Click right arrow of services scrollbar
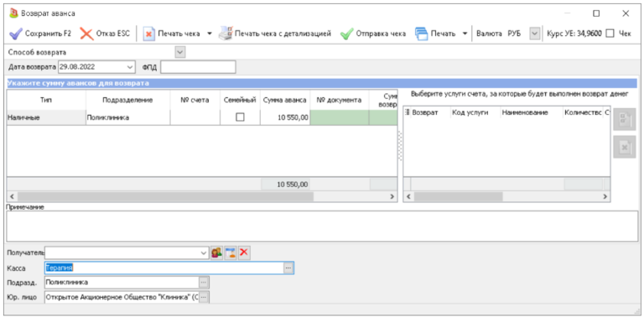Screen dimensions: 644x317 pyautogui.click(x=605, y=197)
